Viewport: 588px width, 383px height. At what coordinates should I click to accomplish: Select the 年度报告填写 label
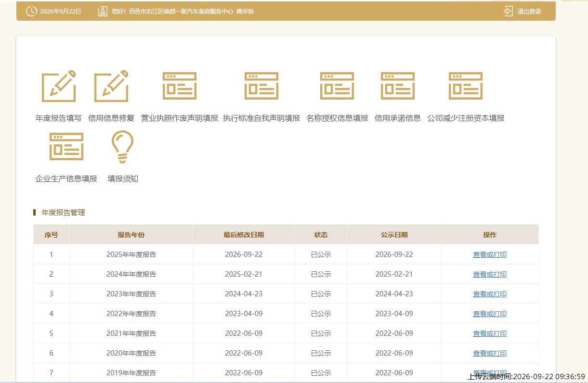pos(59,118)
